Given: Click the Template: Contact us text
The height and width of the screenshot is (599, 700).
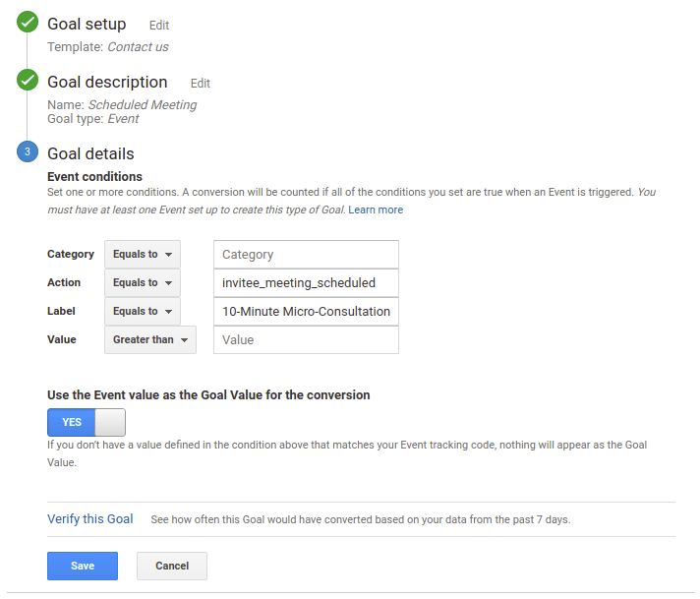Looking at the screenshot, I should tap(108, 47).
